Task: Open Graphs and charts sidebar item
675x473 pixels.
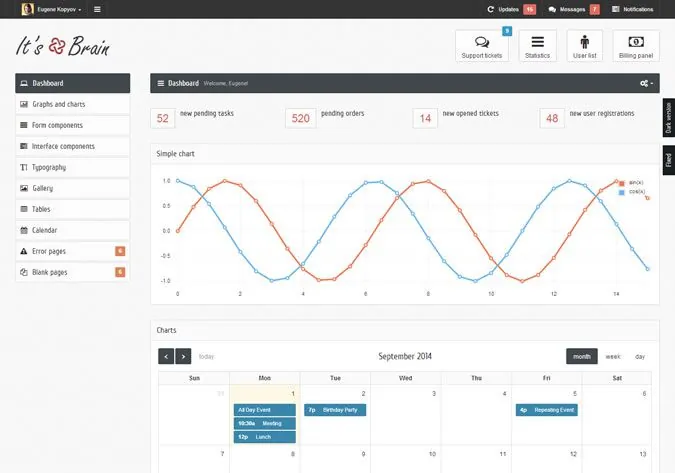Action: tap(73, 104)
